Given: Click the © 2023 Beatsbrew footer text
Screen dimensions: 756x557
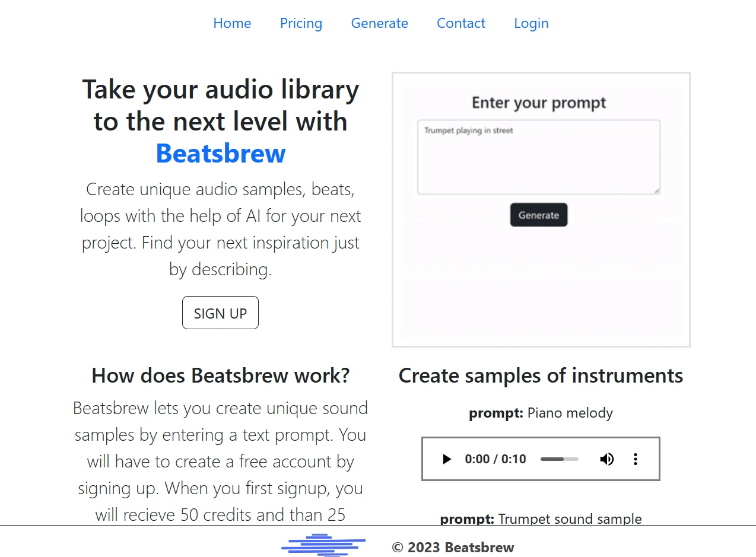Looking at the screenshot, I should click(x=453, y=548).
